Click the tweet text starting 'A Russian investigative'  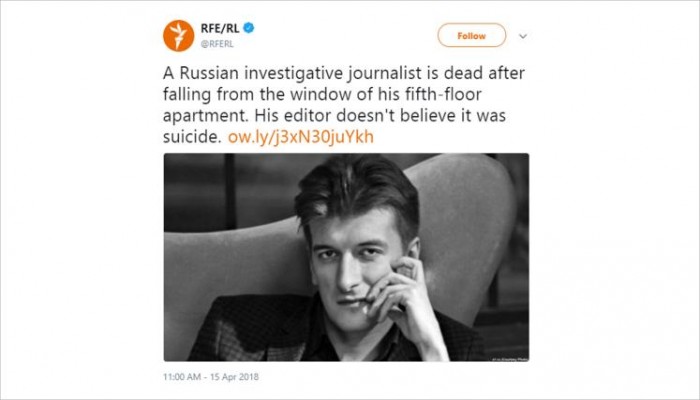pos(344,105)
